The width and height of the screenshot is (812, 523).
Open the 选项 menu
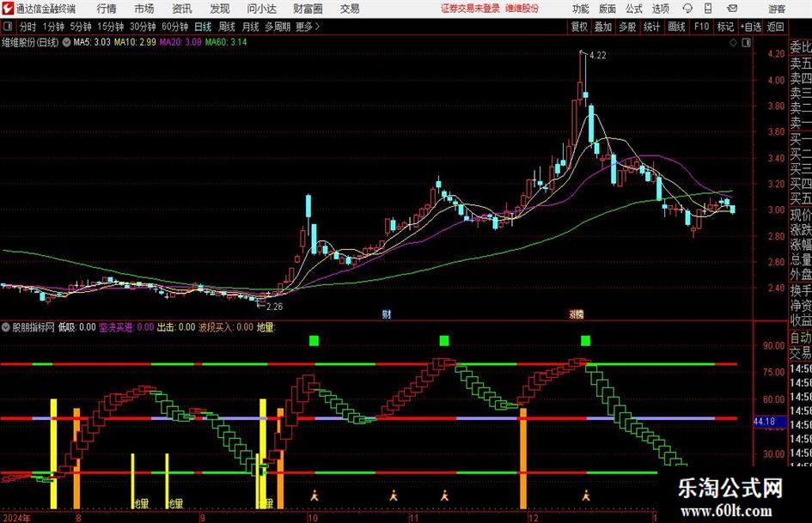tap(660, 9)
